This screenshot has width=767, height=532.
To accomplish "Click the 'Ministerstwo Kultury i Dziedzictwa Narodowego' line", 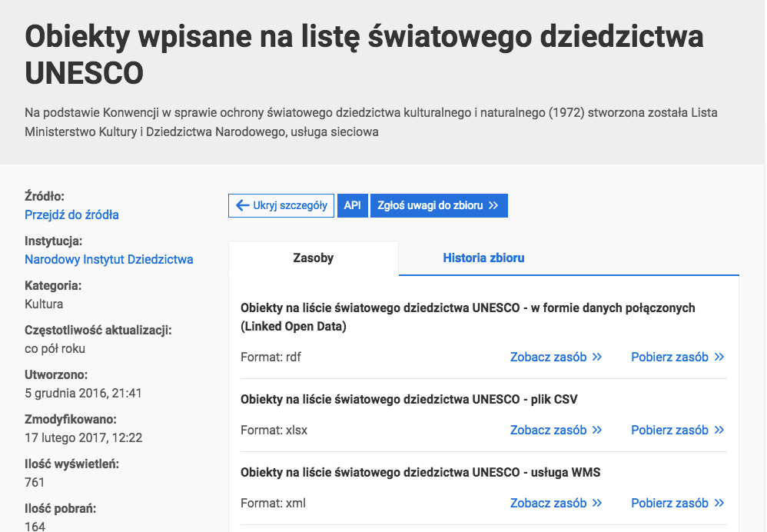I will (x=201, y=132).
